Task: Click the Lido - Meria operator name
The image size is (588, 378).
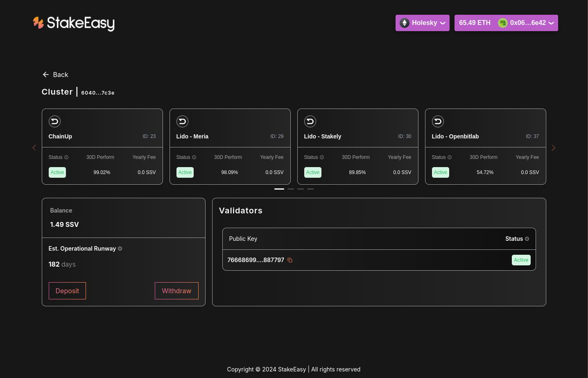Action: pos(192,136)
